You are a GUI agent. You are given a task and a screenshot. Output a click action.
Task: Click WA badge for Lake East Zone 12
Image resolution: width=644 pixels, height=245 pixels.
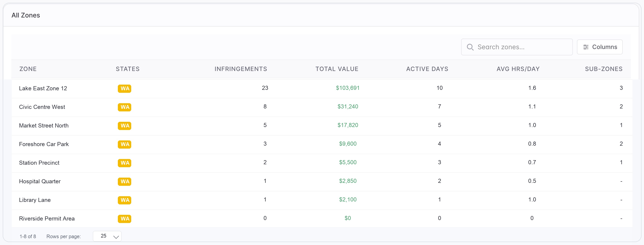(124, 88)
